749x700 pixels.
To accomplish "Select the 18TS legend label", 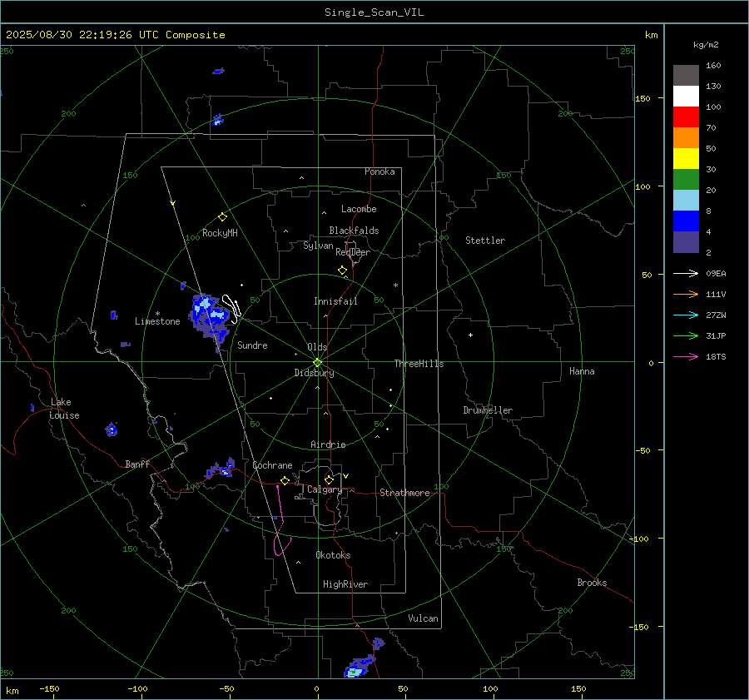I will coord(716,357).
